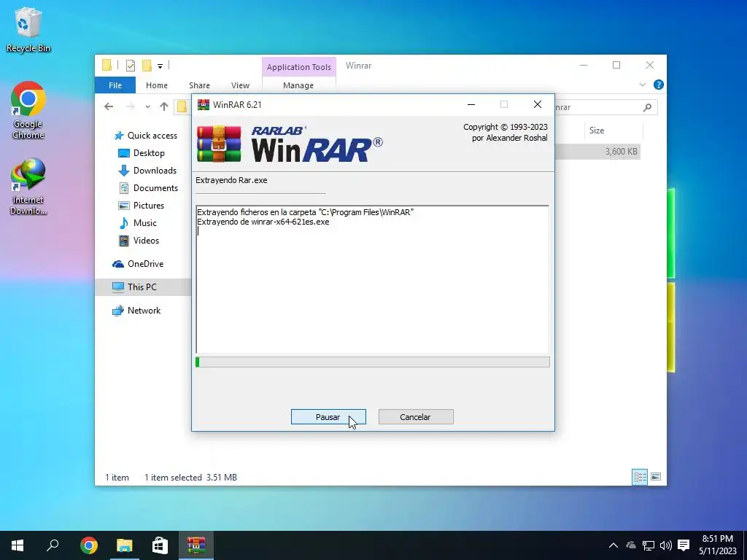747x560 pixels.
Task: Open Chrome from the taskbar
Action: coord(88,545)
